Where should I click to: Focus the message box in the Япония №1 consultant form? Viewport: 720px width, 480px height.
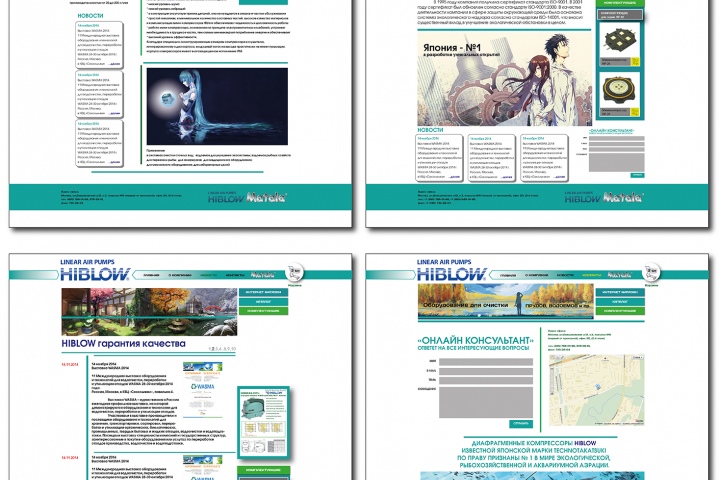pyautogui.click(x=617, y=162)
